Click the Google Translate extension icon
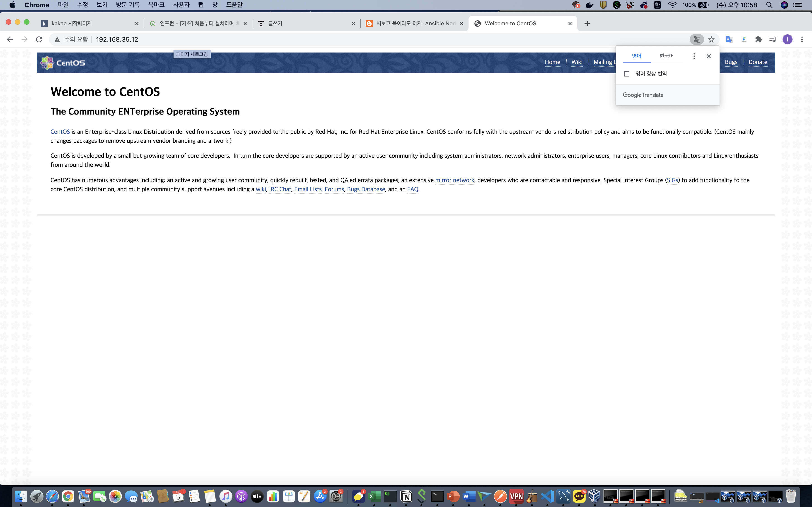The height and width of the screenshot is (507, 812). [729, 39]
